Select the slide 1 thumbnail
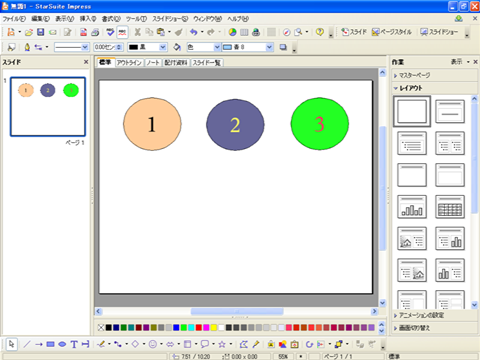The width and height of the screenshot is (480, 360). pos(48,107)
